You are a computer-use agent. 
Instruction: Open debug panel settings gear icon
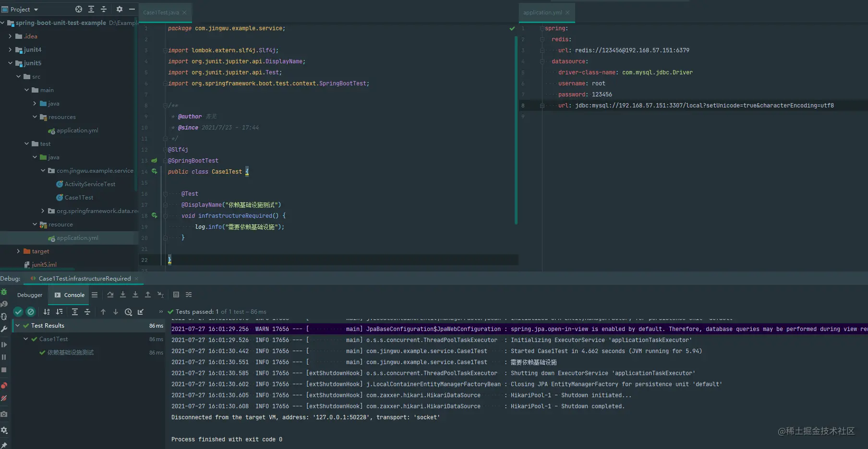click(x=4, y=430)
